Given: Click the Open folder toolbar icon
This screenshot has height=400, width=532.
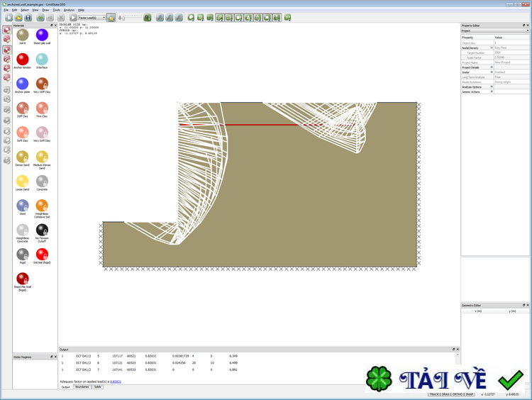Looking at the screenshot, I should pyautogui.click(x=18, y=18).
